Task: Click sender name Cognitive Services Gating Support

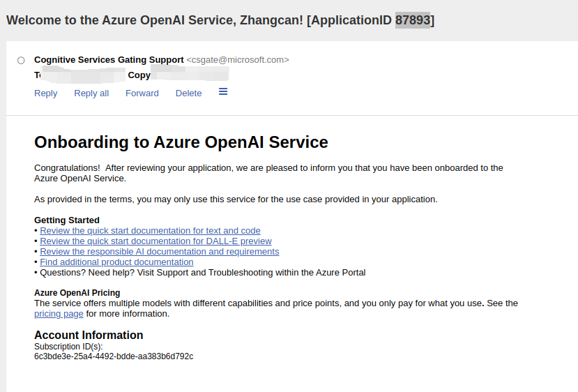Action: coord(109,60)
